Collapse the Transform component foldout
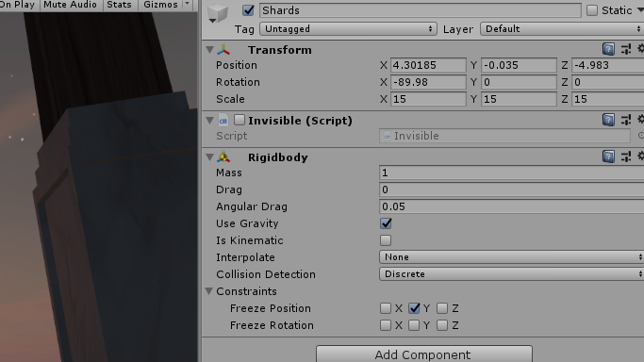Viewport: 644px width, 362px height. click(x=210, y=50)
